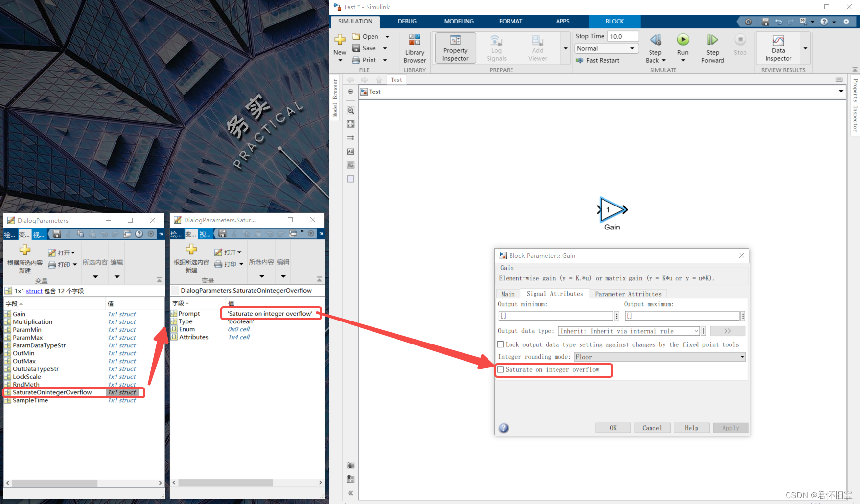
Task: Click the Hide/Show Explorer Bar icon
Action: (x=350, y=92)
